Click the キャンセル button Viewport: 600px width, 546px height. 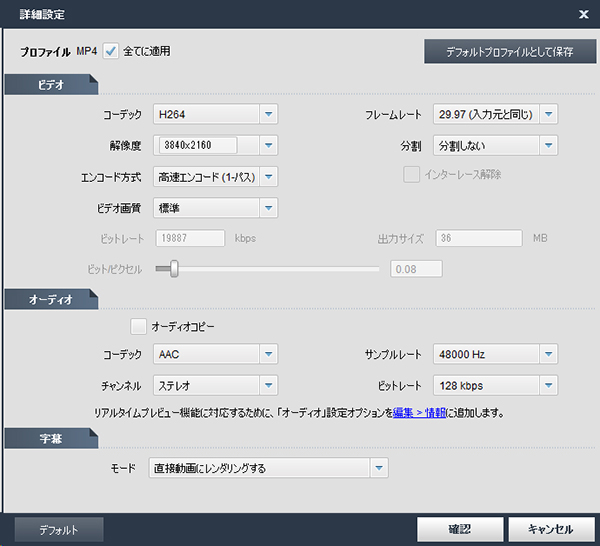tap(548, 529)
